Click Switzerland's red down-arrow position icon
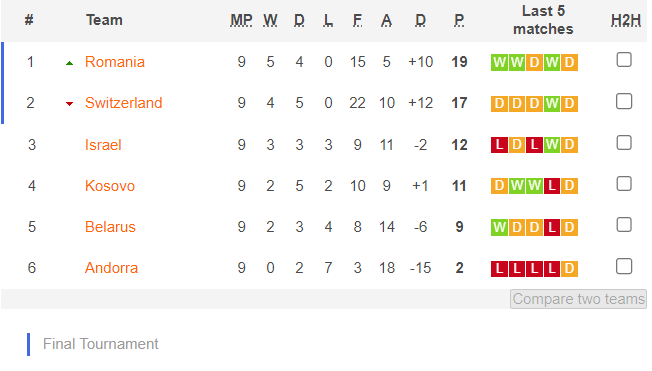The height and width of the screenshot is (371, 652). pyautogui.click(x=69, y=104)
